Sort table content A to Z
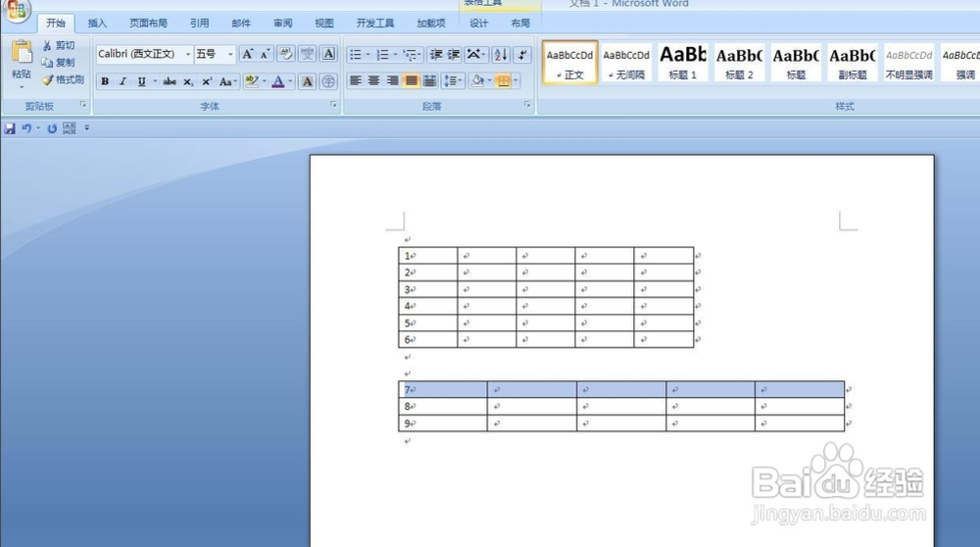This screenshot has height=547, width=980. click(501, 55)
